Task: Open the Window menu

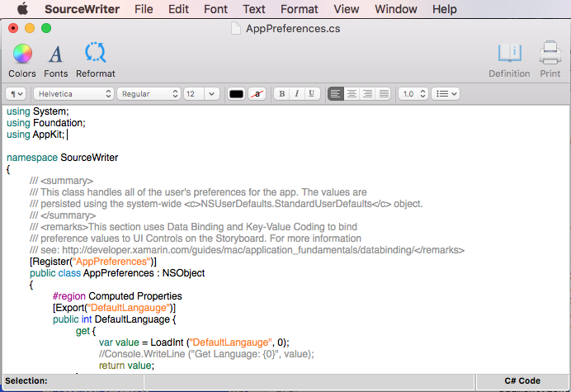Action: pos(396,9)
